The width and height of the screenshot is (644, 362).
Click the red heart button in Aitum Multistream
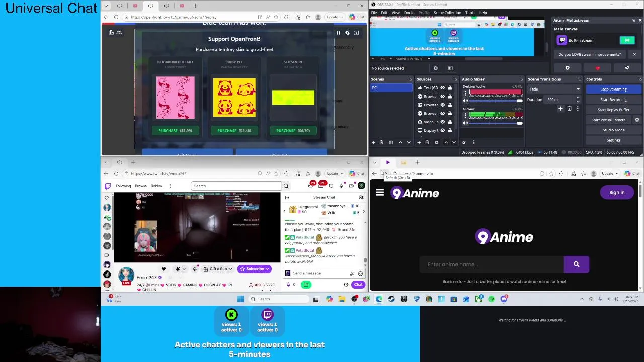(598, 68)
